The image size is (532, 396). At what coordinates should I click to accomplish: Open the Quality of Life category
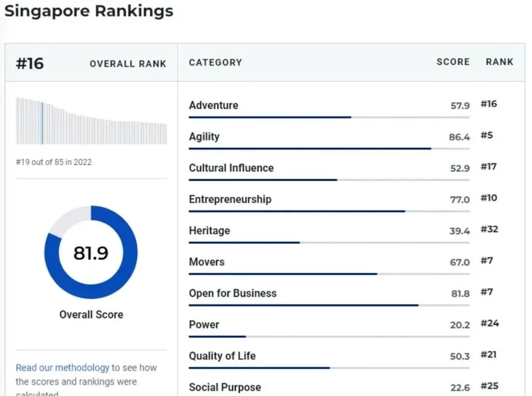222,356
